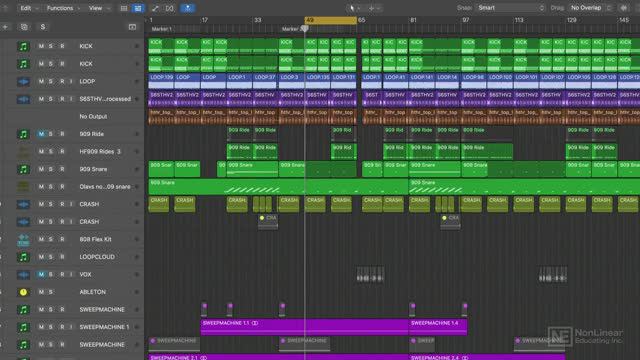This screenshot has width=640, height=360.
Task: Add a new track with plus icon
Action: coord(5,27)
